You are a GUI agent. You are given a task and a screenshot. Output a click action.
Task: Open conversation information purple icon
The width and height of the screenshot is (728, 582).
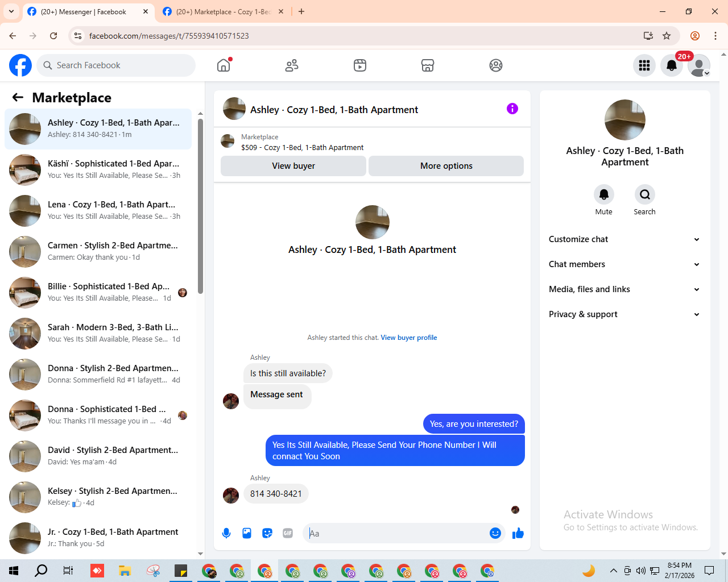pos(512,109)
